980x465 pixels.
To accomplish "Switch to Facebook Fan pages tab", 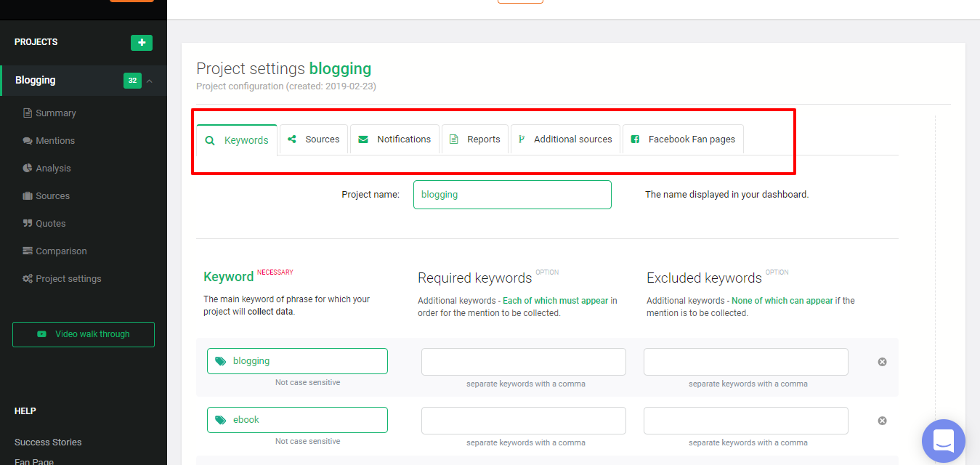I will click(x=683, y=139).
